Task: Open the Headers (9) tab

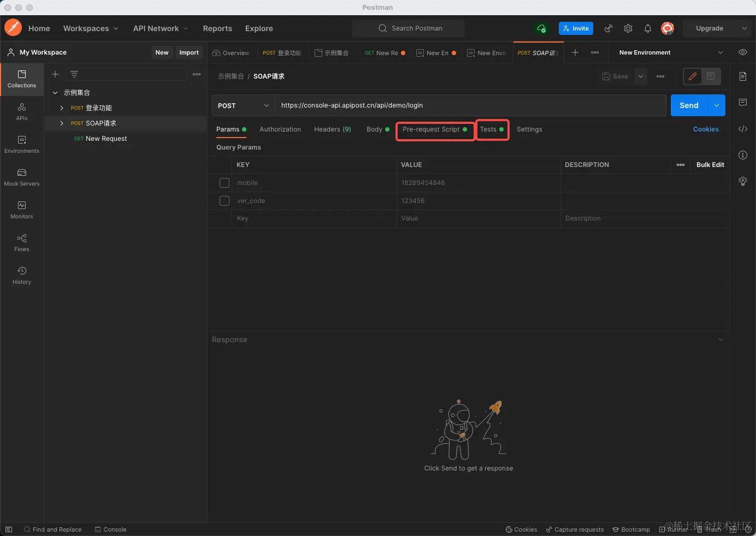Action: point(333,129)
